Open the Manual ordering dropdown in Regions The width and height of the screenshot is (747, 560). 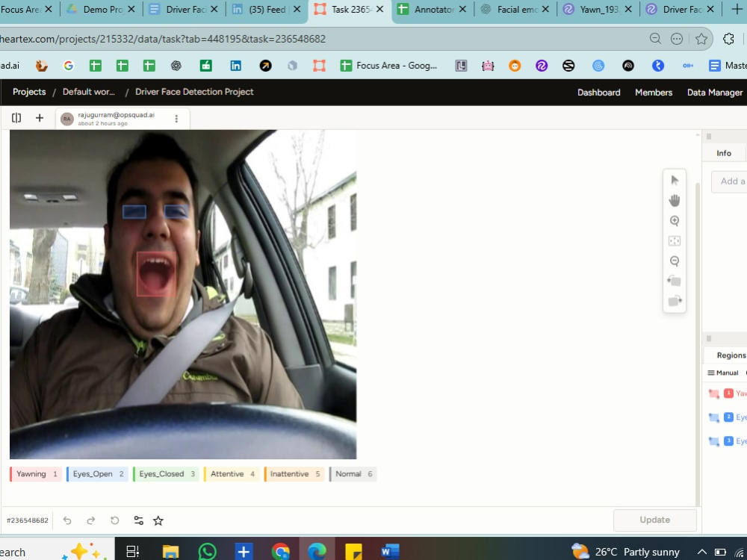723,373
